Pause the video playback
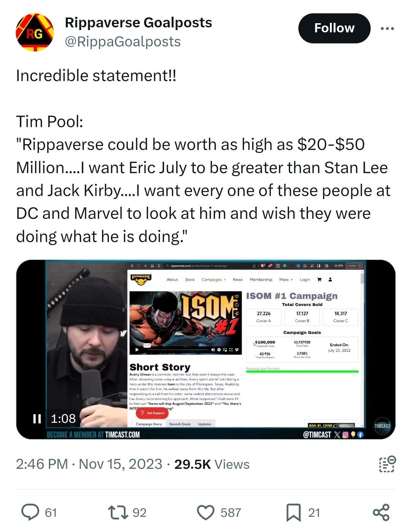Viewport: 411px width, 532px height. 37,419
